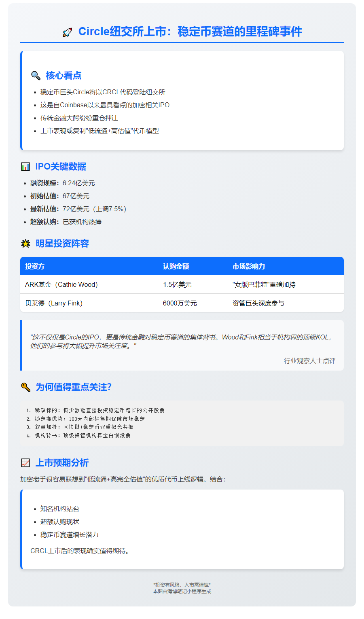This screenshot has width=364, height=619.
Task: Click the disclaimer 投资有风险，入市需谨慎
Action: 182,585
